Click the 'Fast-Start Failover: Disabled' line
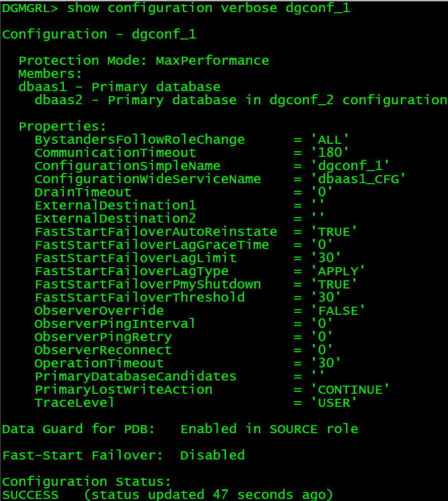The width and height of the screenshot is (448, 501). pyautogui.click(x=124, y=455)
